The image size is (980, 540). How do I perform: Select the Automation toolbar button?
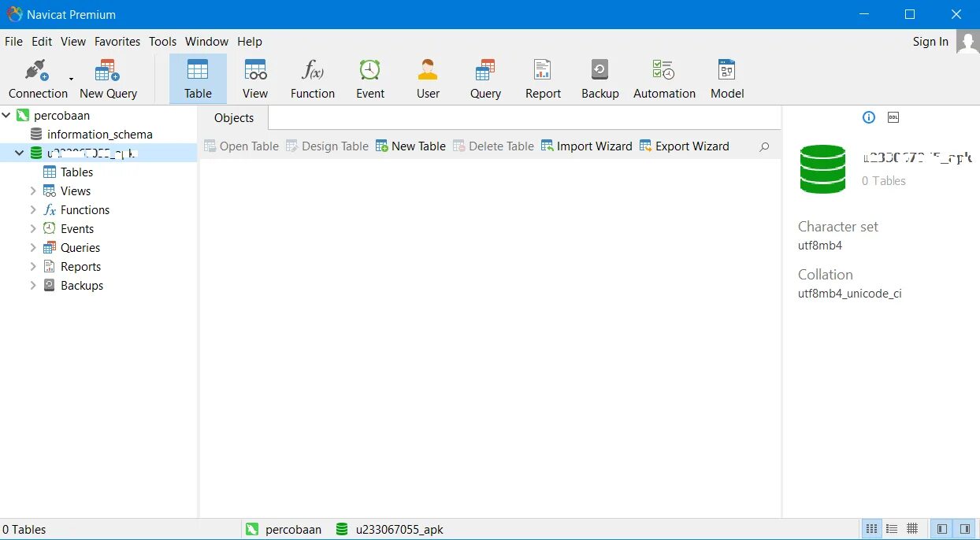pos(664,79)
